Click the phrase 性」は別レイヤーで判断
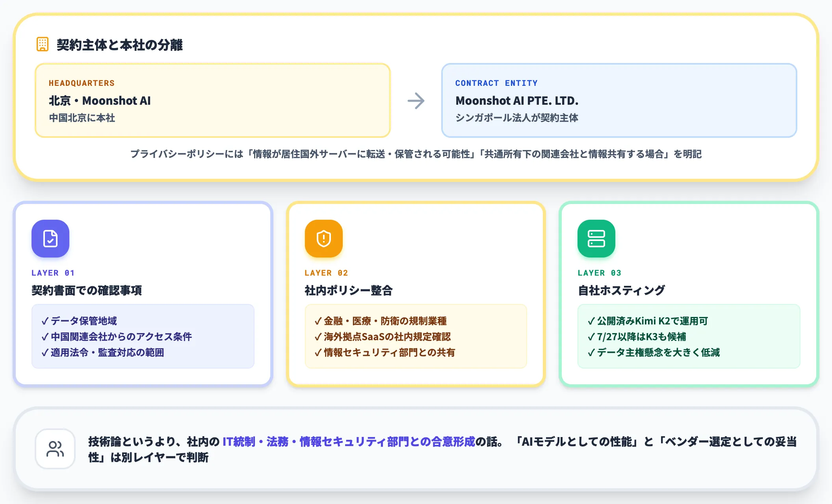 click(x=148, y=458)
